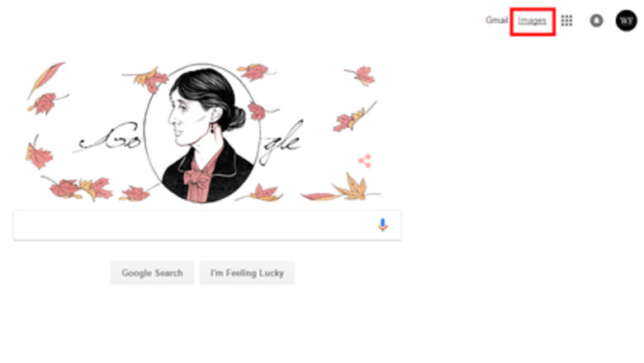
Task: Open the notifications bell
Action: (x=596, y=21)
